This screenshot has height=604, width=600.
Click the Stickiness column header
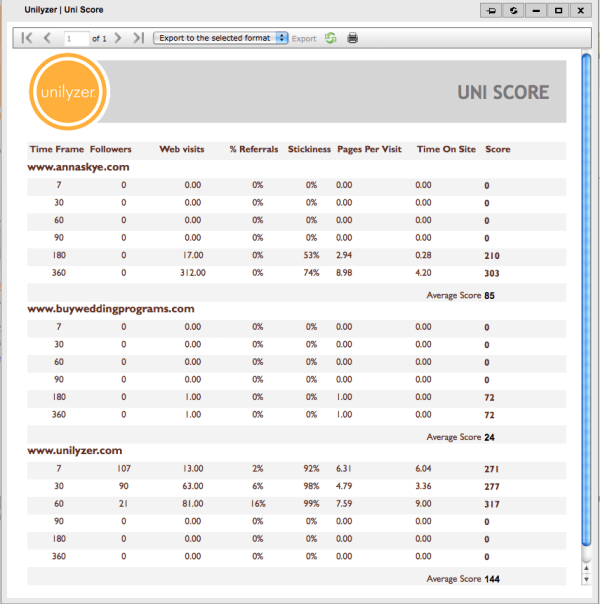pos(309,149)
